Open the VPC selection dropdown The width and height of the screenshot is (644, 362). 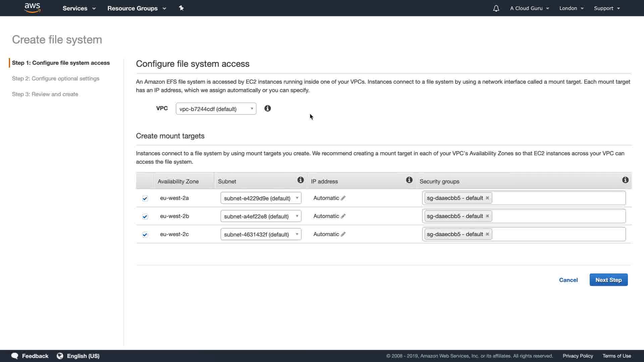(x=216, y=109)
